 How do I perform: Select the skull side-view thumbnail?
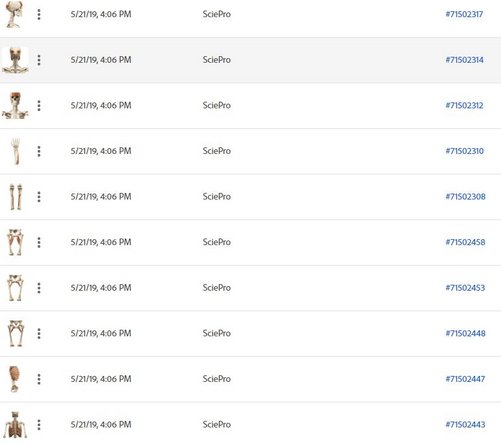tap(14, 14)
